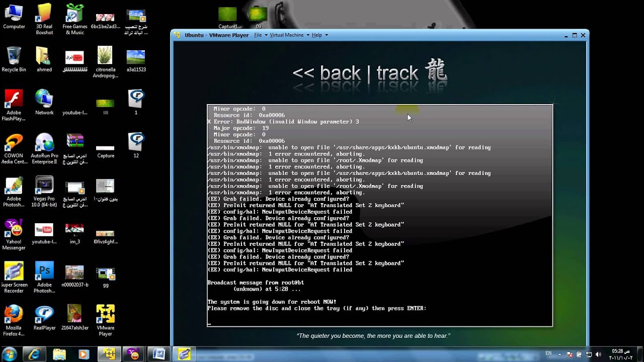
Task: Select the ahmed folder icon
Action: click(44, 59)
